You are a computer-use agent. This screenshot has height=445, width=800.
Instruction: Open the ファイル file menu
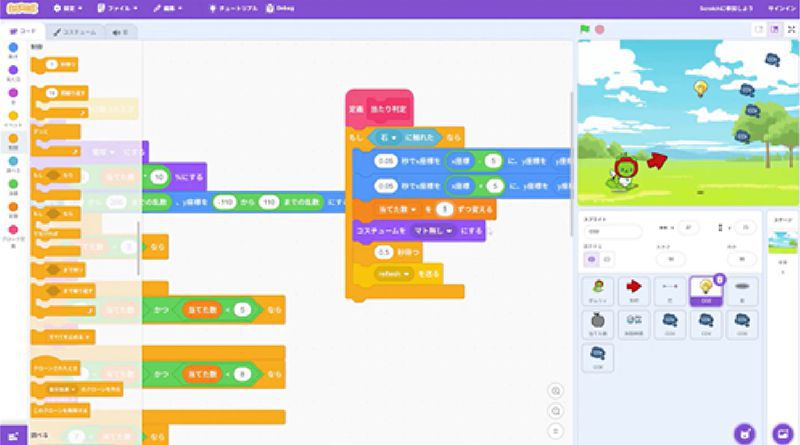117,8
